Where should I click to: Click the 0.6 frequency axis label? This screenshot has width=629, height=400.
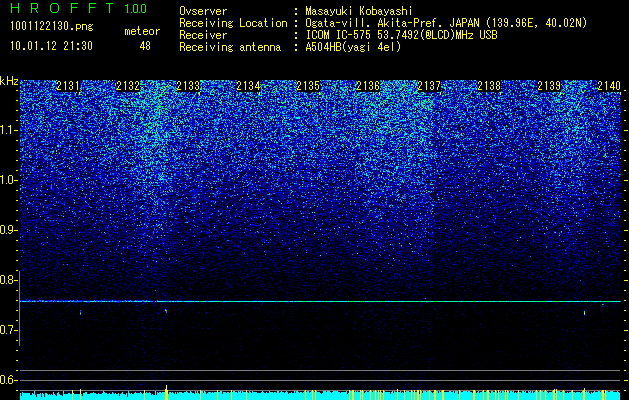[9, 380]
